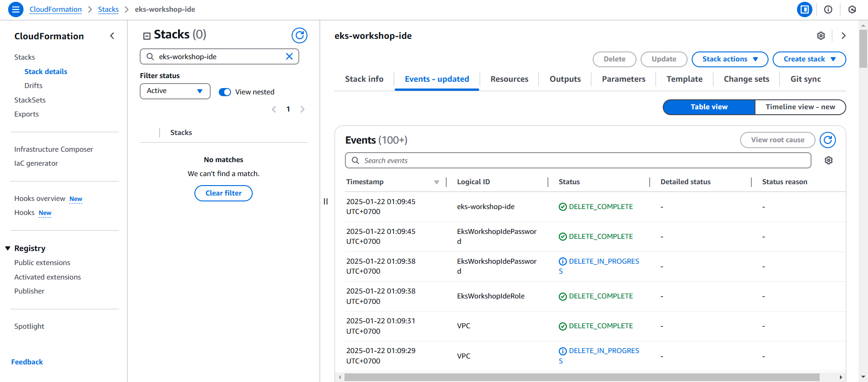
Task: Click the Search events field
Action: (578, 160)
